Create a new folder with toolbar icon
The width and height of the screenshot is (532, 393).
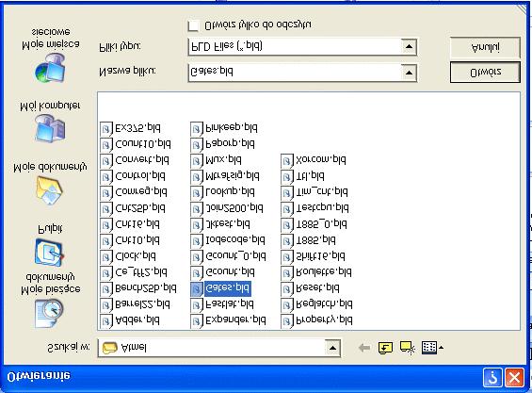click(407, 348)
